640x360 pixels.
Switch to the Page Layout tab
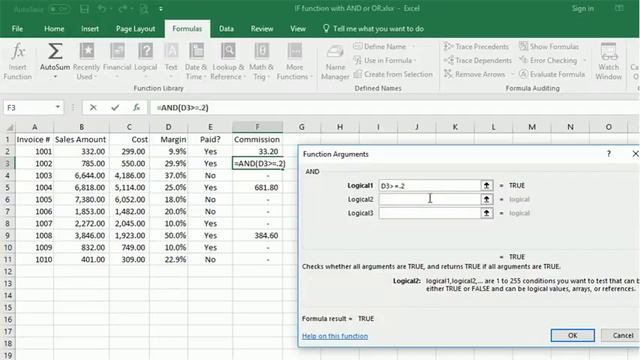coord(136,29)
